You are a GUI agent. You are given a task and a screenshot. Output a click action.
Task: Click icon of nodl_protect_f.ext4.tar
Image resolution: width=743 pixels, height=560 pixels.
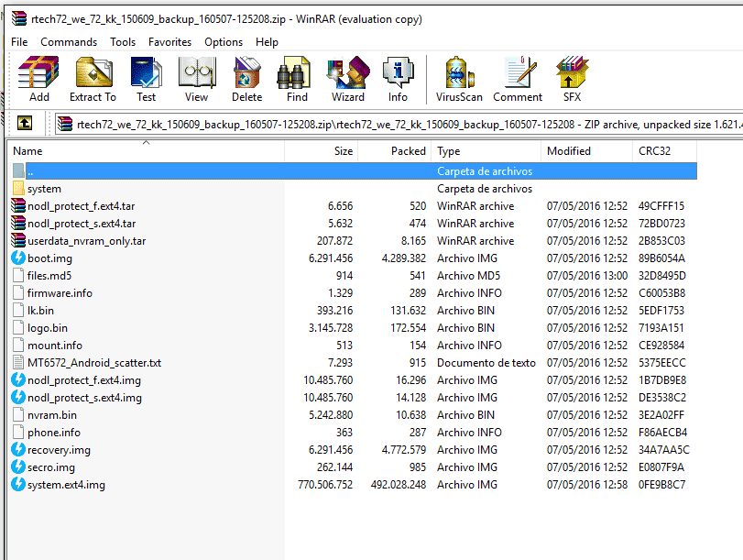point(18,206)
